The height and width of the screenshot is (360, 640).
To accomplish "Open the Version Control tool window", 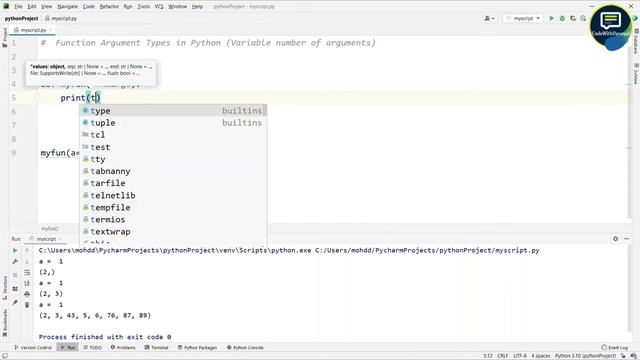I will click(33, 348).
